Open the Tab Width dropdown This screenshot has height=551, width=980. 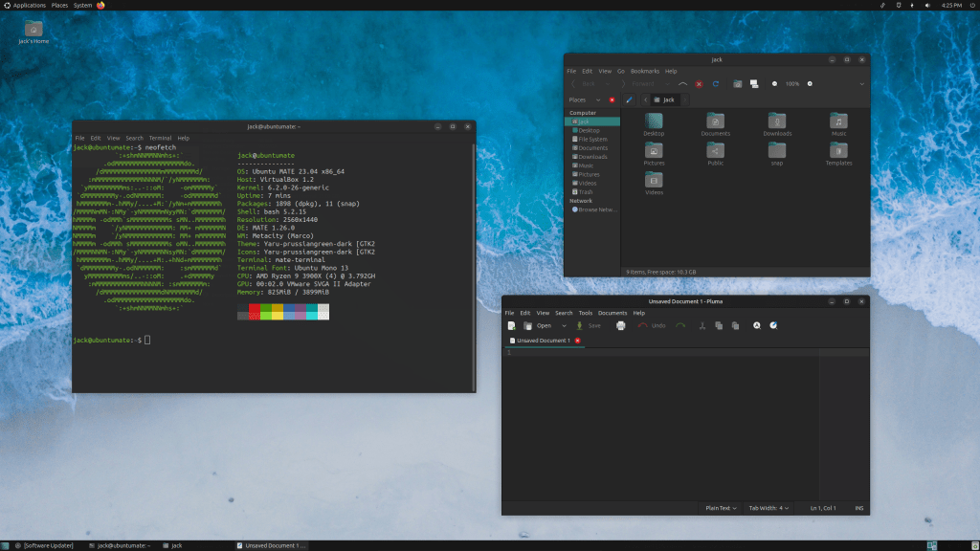769,508
